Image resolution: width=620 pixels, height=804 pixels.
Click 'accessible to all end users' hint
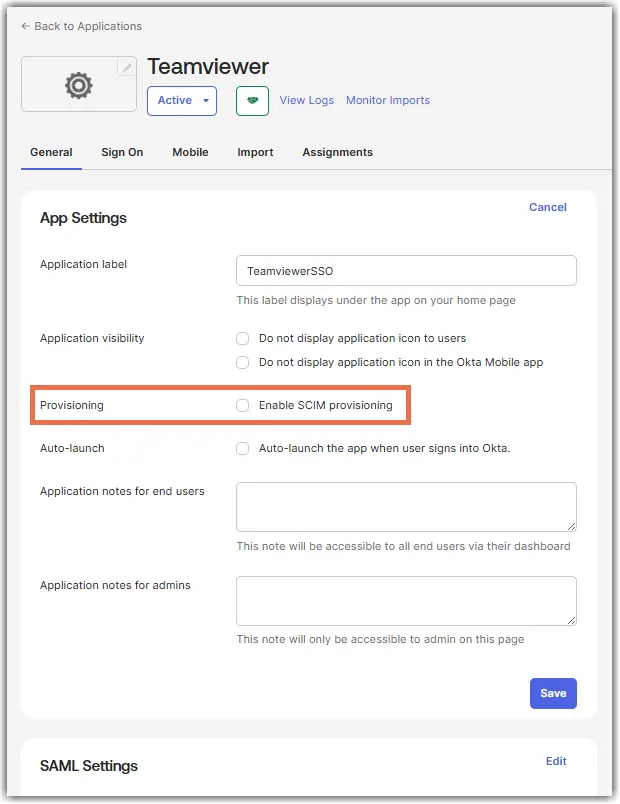click(404, 546)
